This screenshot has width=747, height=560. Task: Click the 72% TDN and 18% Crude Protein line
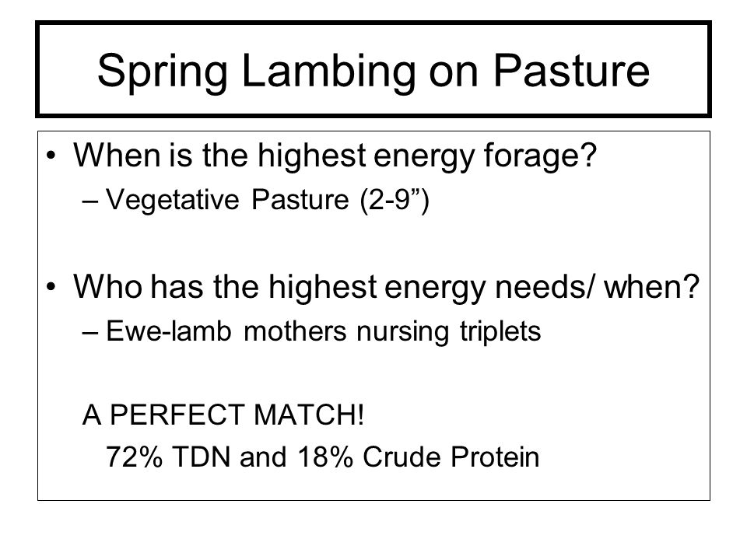(x=322, y=457)
